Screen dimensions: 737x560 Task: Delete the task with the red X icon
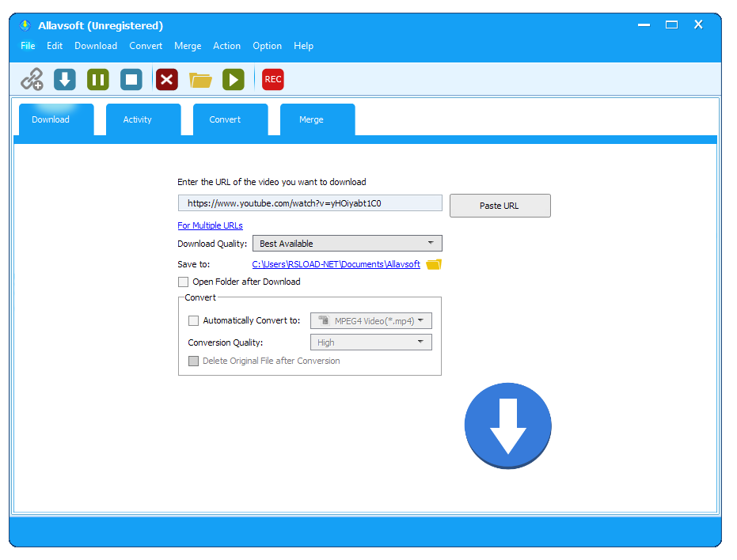pos(167,79)
